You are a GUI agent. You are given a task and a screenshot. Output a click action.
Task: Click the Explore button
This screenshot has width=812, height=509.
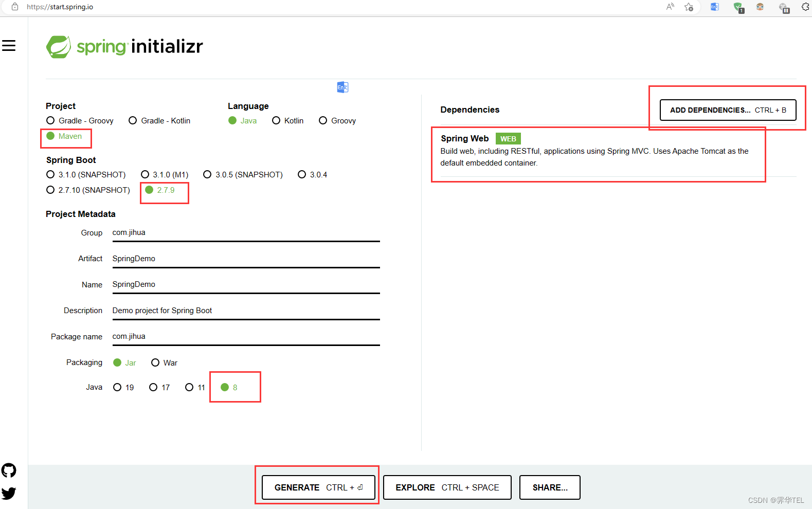(447, 487)
